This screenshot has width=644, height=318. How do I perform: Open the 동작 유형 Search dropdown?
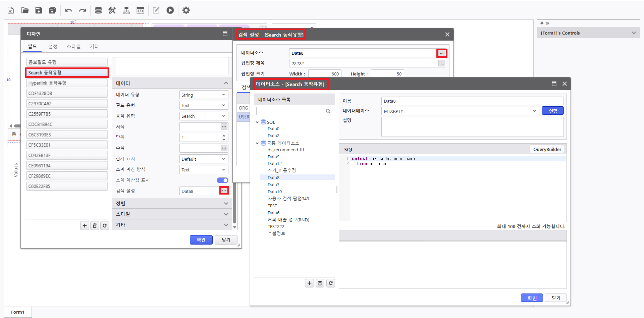(204, 116)
